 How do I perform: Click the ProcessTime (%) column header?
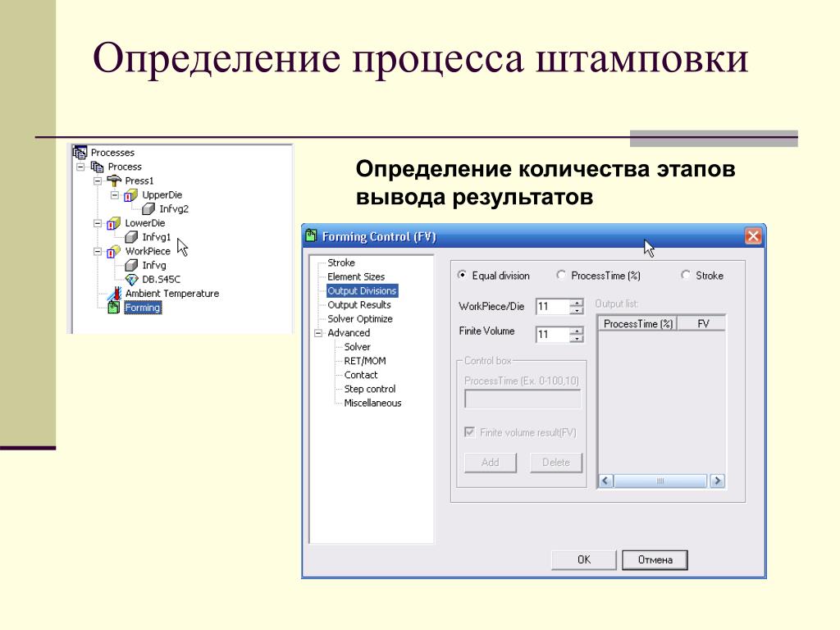(637, 323)
